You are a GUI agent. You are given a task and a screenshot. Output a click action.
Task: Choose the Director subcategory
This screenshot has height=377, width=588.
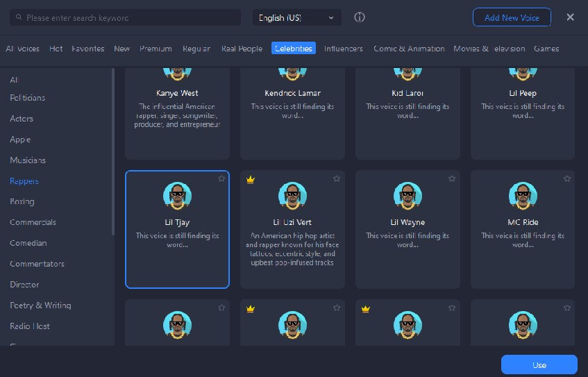pos(24,285)
